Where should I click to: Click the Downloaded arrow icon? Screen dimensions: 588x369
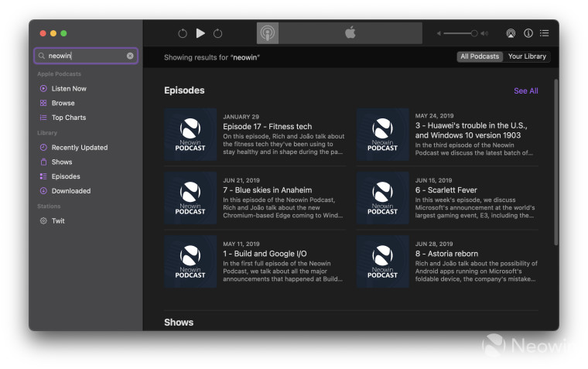(43, 191)
